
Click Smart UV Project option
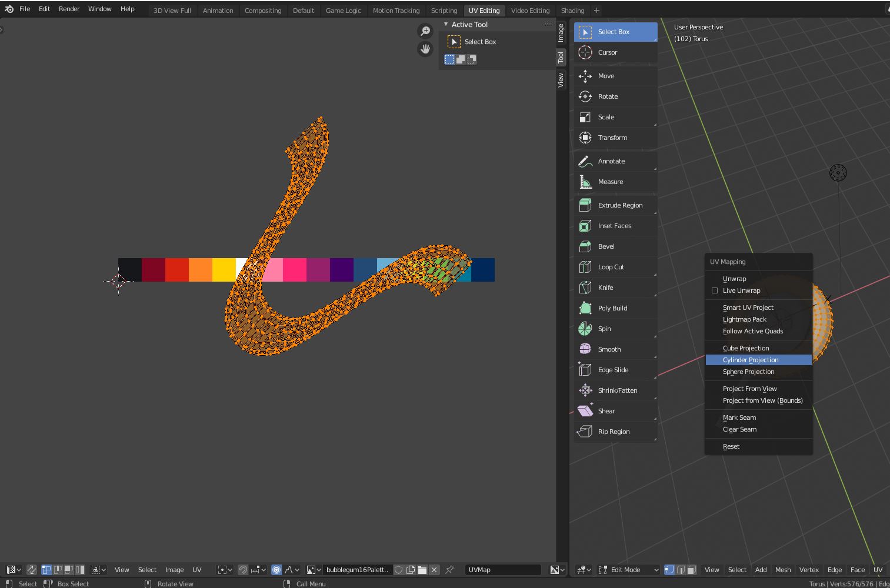pos(748,308)
